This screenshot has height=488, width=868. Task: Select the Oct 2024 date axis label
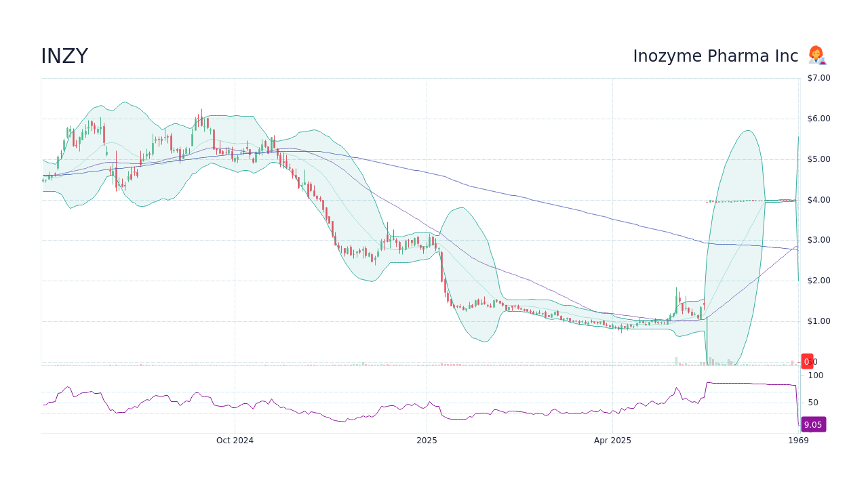click(233, 440)
